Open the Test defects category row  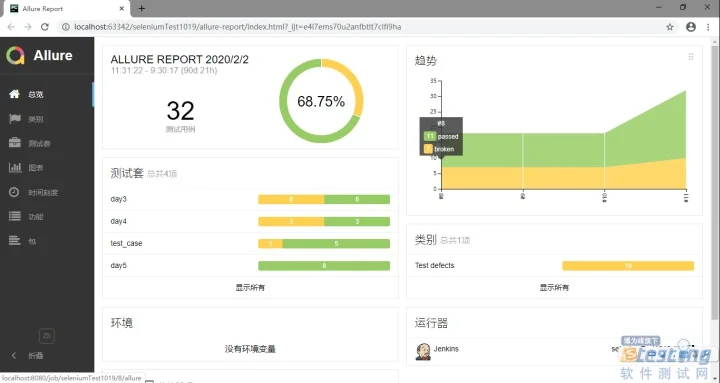554,265
